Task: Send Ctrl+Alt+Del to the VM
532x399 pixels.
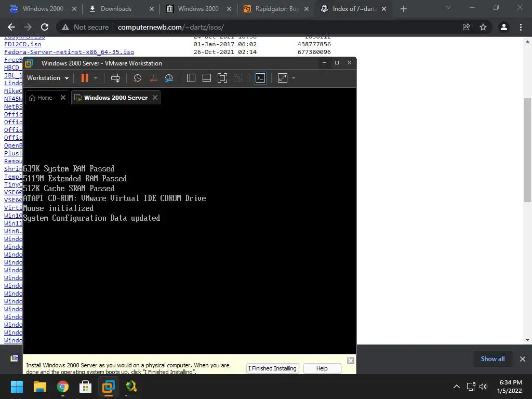Action: pyautogui.click(x=115, y=78)
